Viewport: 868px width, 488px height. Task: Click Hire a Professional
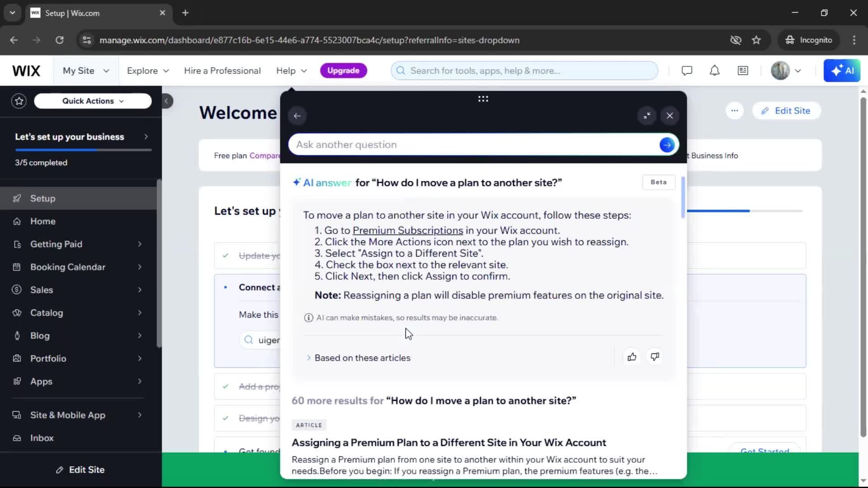222,71
